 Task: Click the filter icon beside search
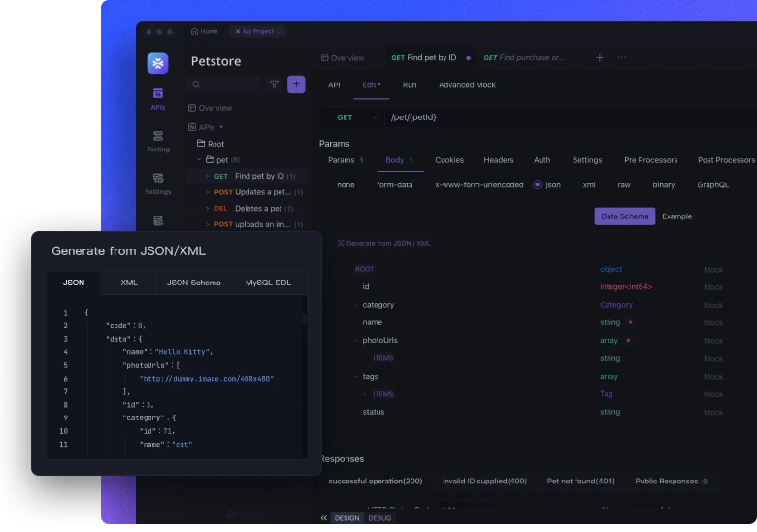pos(274,84)
